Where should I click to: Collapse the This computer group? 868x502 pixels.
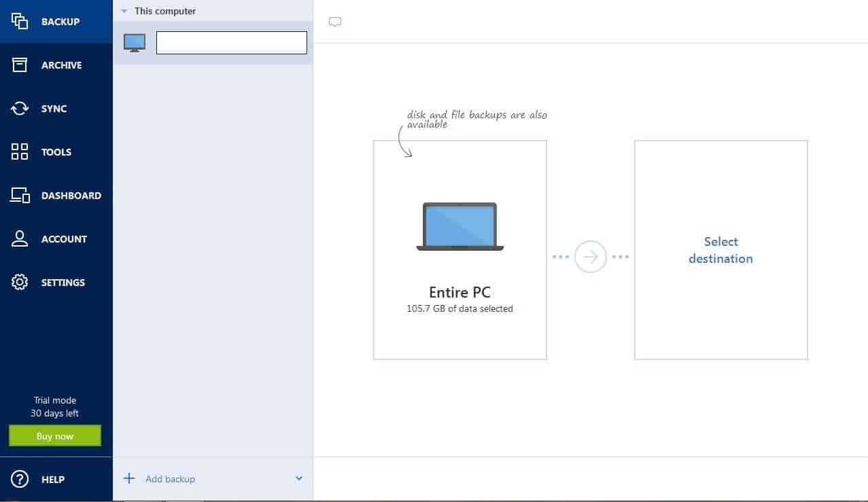click(x=124, y=11)
